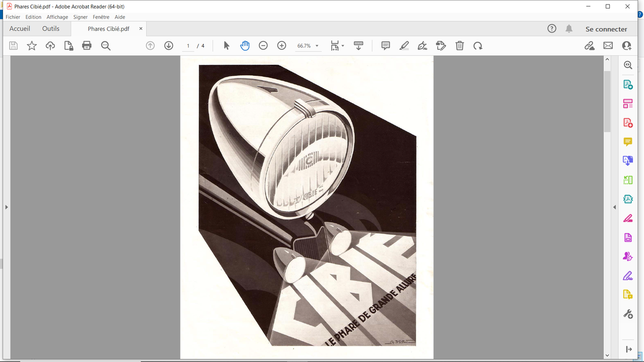Open the fit page options tool
The width and height of the screenshot is (644, 362).
point(337,46)
